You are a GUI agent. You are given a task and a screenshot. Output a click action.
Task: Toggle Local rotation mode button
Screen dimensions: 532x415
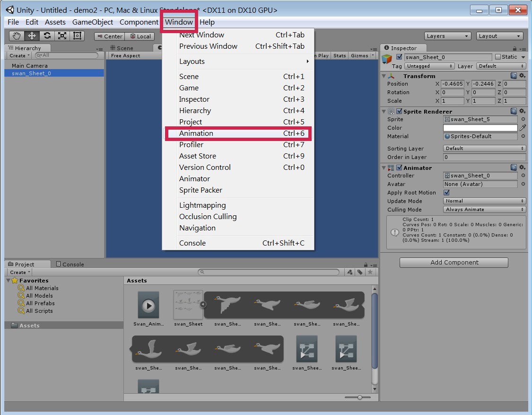[x=140, y=36]
